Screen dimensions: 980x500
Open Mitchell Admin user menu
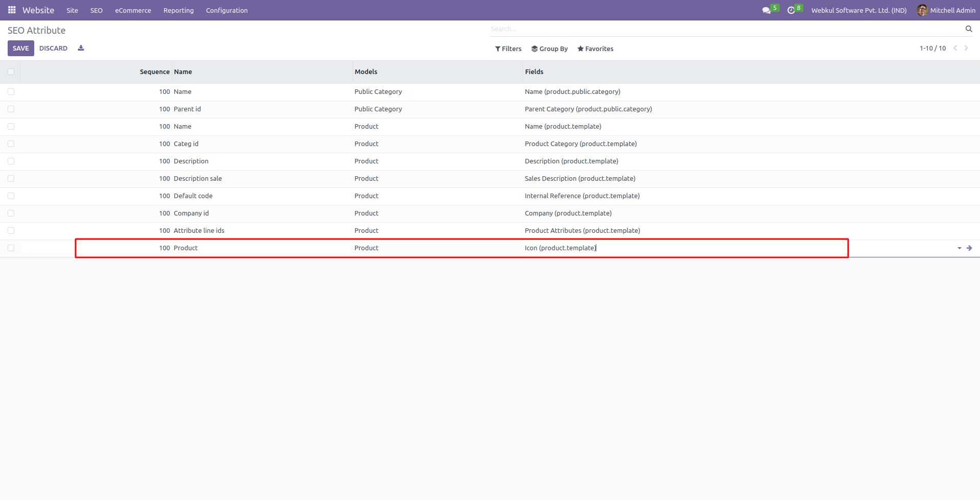pos(946,10)
